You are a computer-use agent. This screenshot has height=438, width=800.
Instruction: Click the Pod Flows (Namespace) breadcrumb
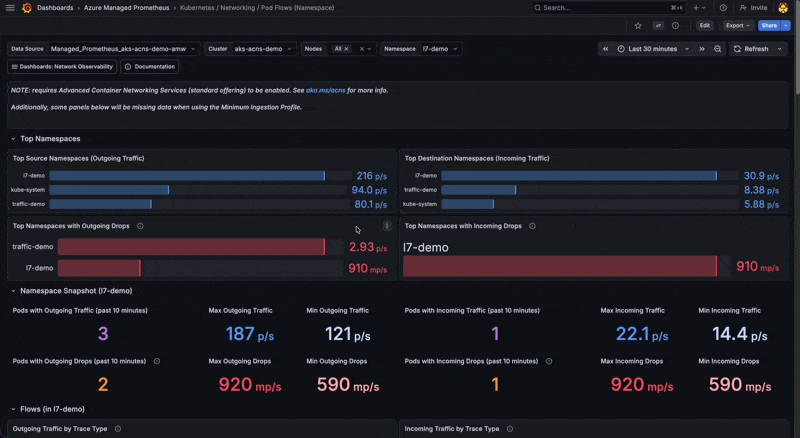(257, 8)
